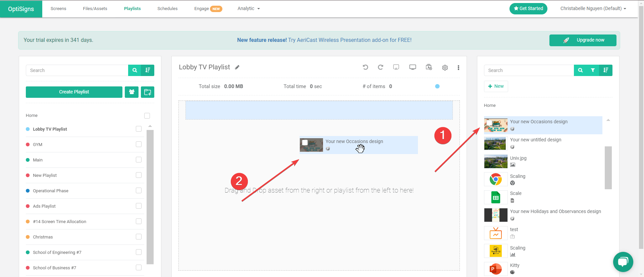Check the #14 Screen Time Allocation checkbox
Viewport: 644px width, 277px height.
click(139, 221)
